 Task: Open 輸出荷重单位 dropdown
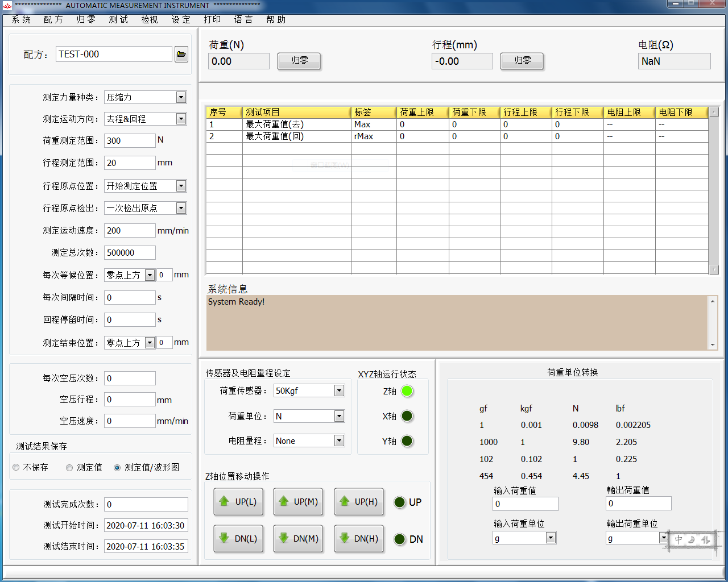coord(663,537)
